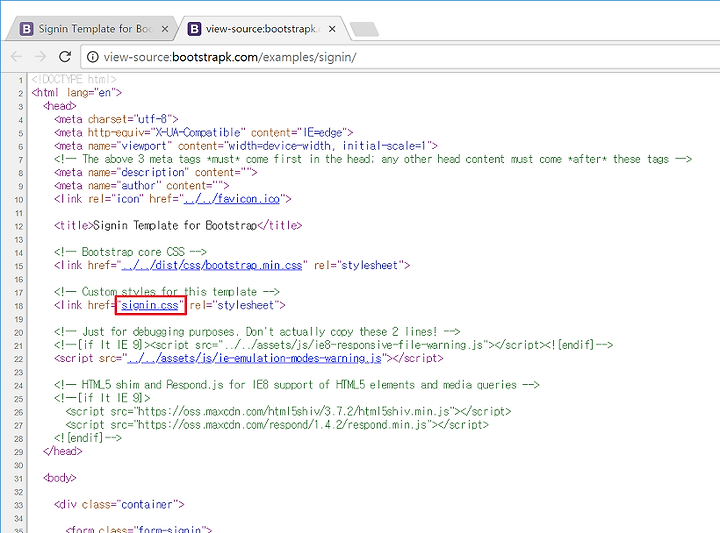
Task: Click the <body> tag line
Action: point(60,478)
